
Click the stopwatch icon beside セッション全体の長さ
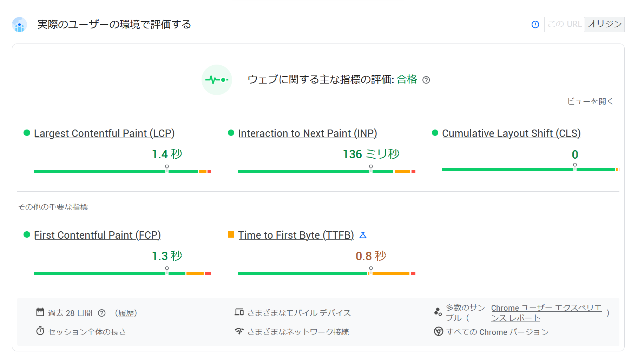click(40, 331)
